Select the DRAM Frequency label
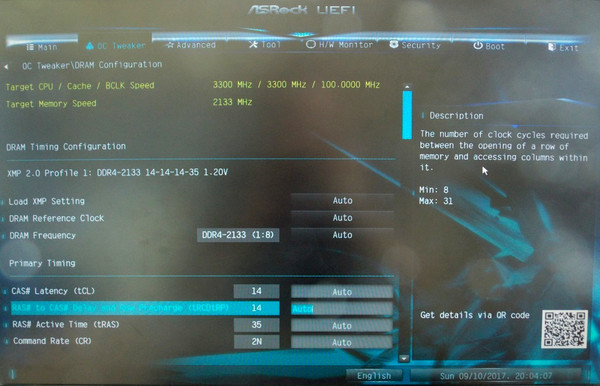Screen dimensions: 600x386 pyautogui.click(x=42, y=236)
